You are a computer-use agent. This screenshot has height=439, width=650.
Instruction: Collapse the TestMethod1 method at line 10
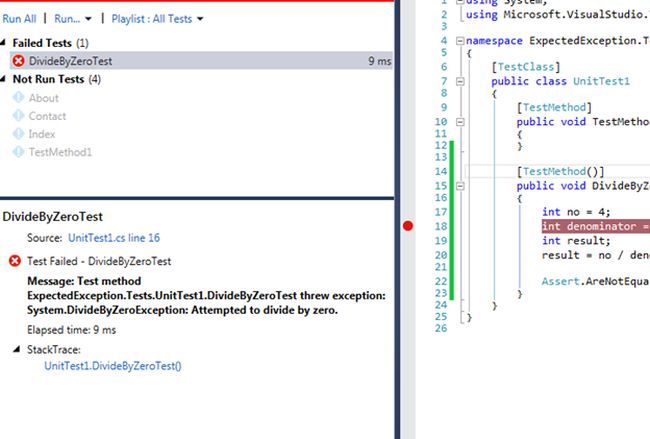click(460, 122)
